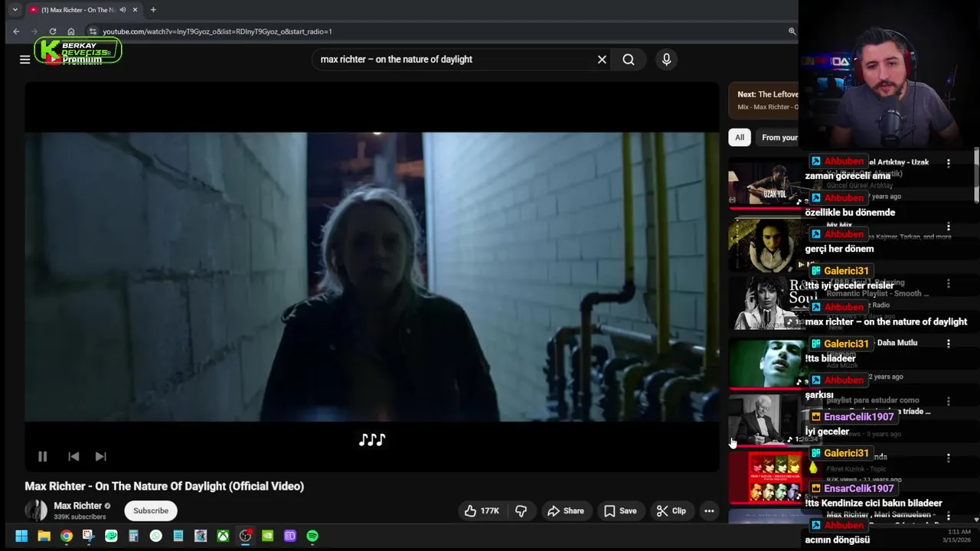The width and height of the screenshot is (980, 551).
Task: Open the YouTube guide hamburger menu
Action: (x=24, y=59)
